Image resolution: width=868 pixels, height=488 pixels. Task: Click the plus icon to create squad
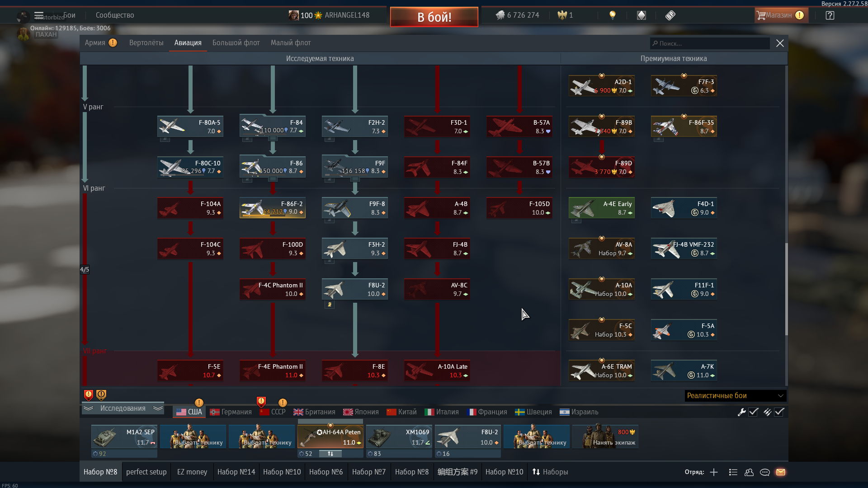coord(714,472)
